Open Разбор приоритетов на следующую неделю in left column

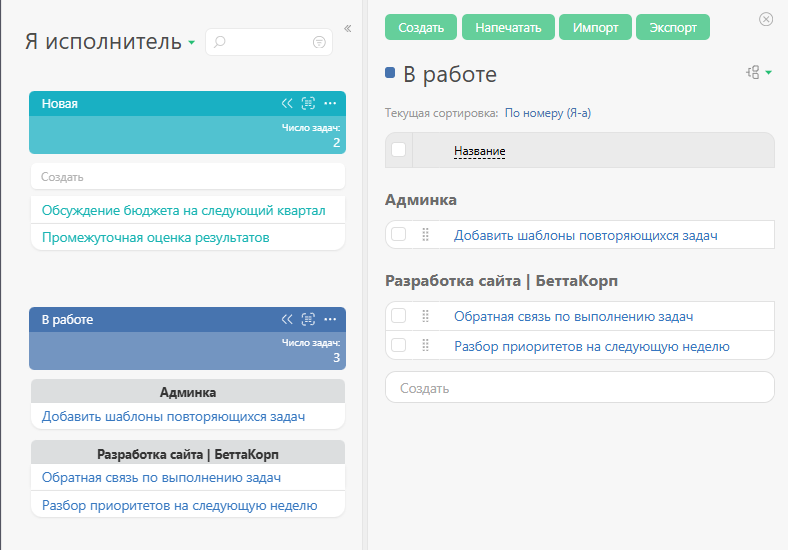point(179,505)
